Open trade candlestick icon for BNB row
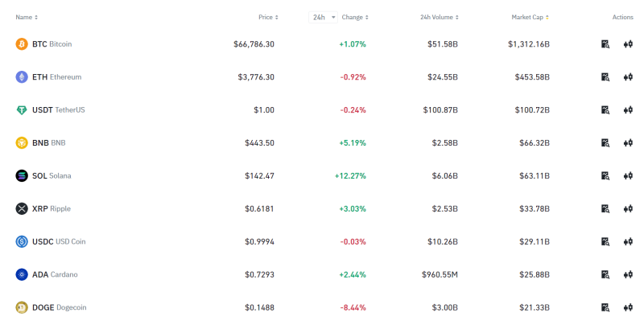Screen dimensions: 644x321 628,143
